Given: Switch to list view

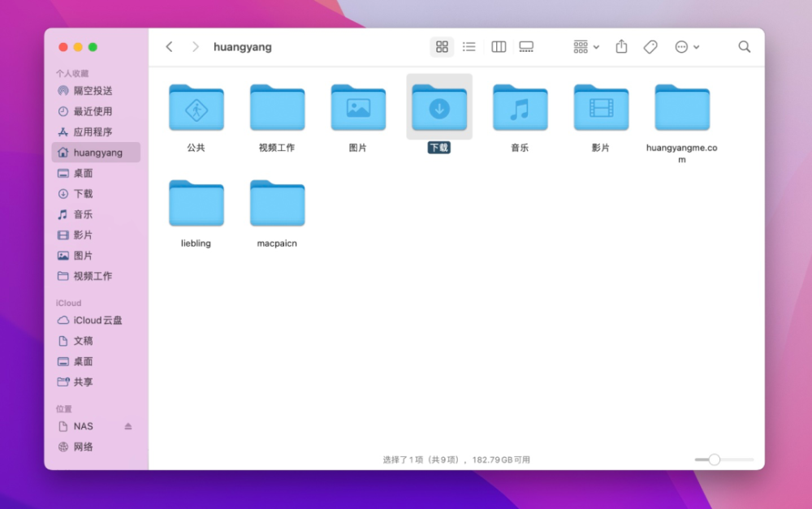Looking at the screenshot, I should (x=469, y=47).
